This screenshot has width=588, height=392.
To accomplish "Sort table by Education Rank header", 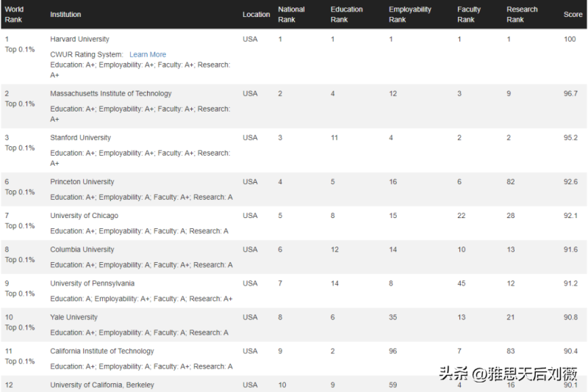I will pyautogui.click(x=346, y=15).
